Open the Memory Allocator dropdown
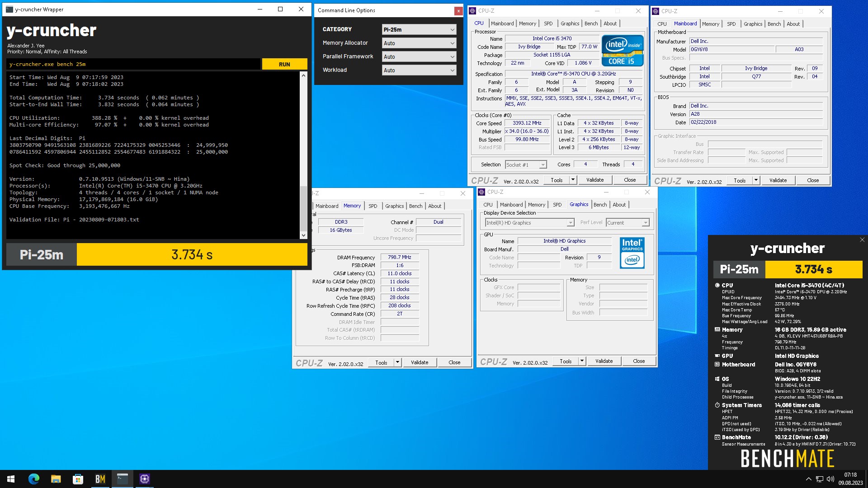The width and height of the screenshot is (868, 488). pos(419,43)
